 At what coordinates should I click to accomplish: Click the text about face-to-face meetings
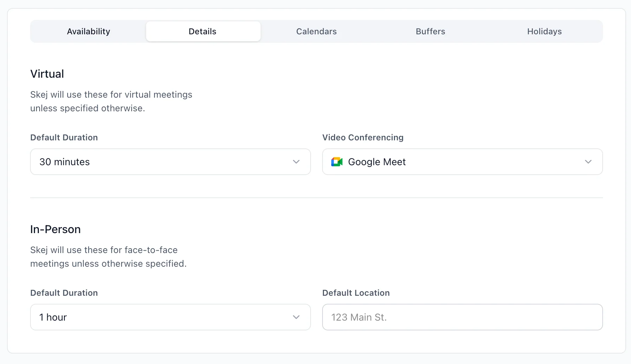coord(109,257)
